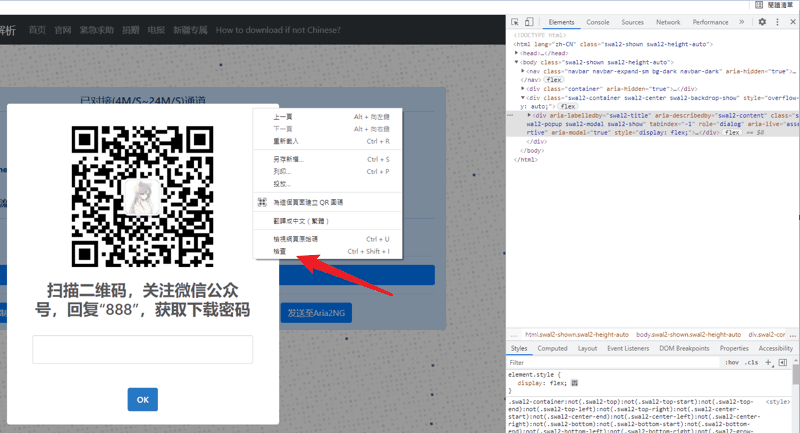Click the 发送至Aria2NG button
The height and width of the screenshot is (433, 800).
coord(316,313)
